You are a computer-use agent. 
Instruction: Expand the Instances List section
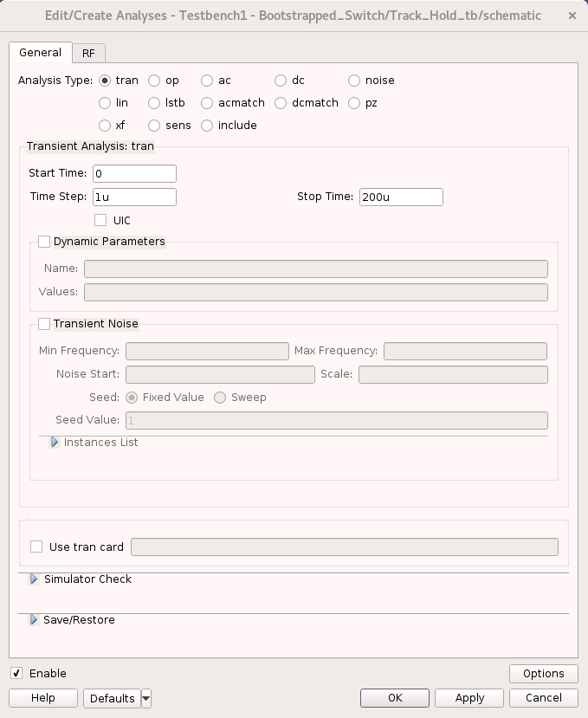pyautogui.click(x=54, y=442)
